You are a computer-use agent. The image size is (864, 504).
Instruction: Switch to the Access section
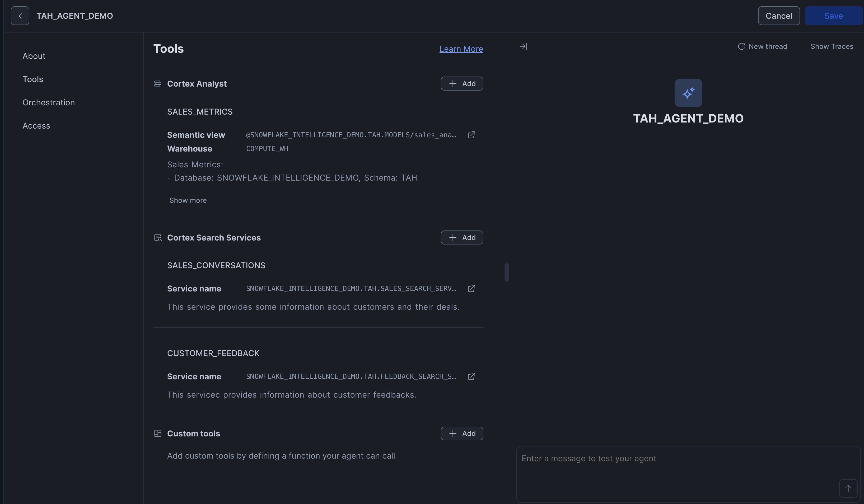[36, 126]
